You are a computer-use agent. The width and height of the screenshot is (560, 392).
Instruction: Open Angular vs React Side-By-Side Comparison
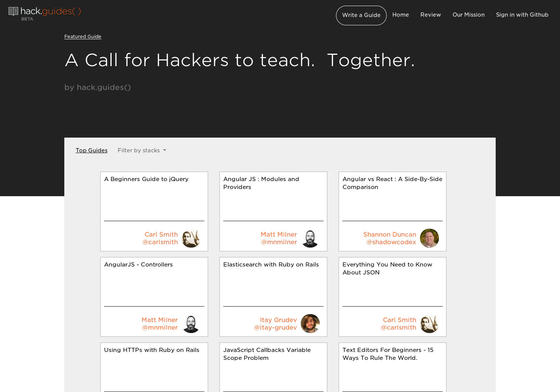392,183
